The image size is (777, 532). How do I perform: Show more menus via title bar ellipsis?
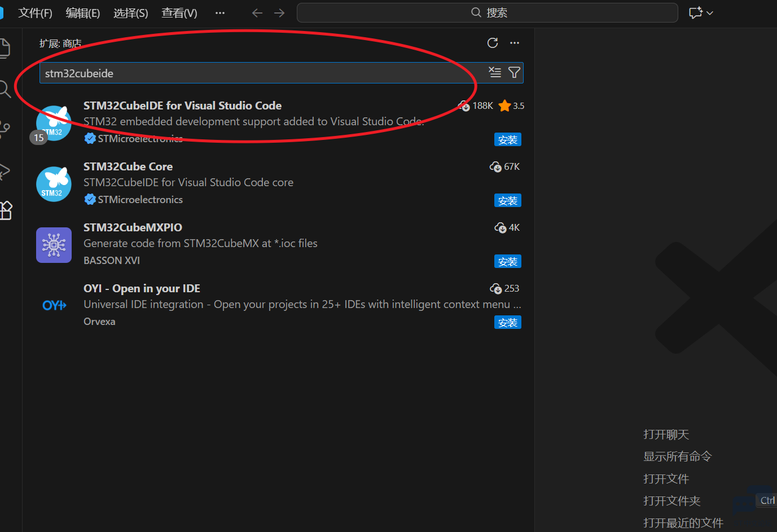click(220, 13)
